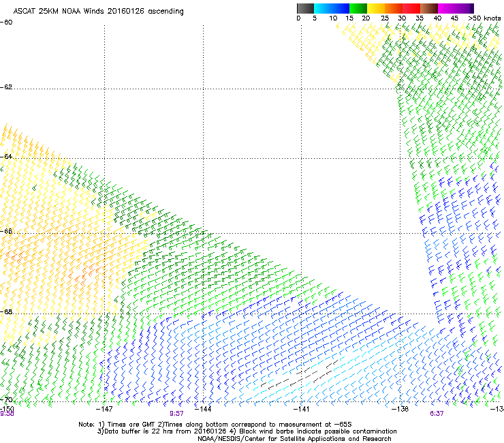
Task: Click the note line starting 'Note: 1) Times are GMT'
Action: click(215, 425)
